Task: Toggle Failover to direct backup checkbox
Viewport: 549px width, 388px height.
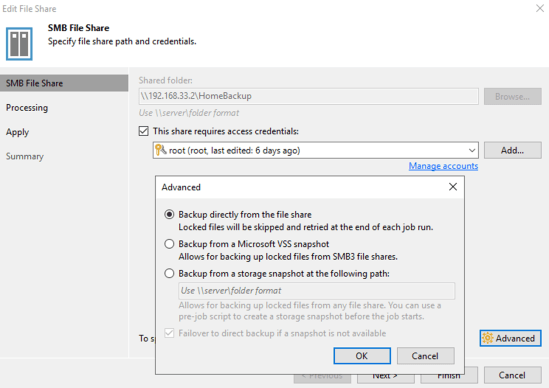Action: 169,333
